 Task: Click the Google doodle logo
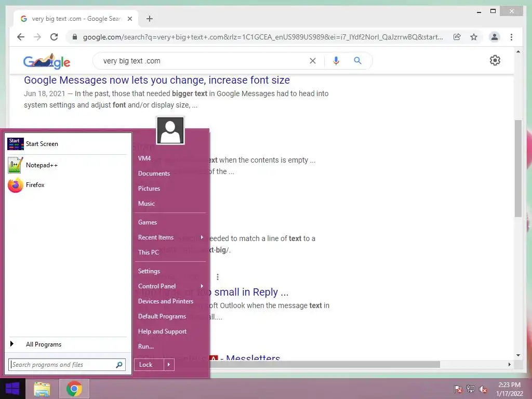point(47,61)
